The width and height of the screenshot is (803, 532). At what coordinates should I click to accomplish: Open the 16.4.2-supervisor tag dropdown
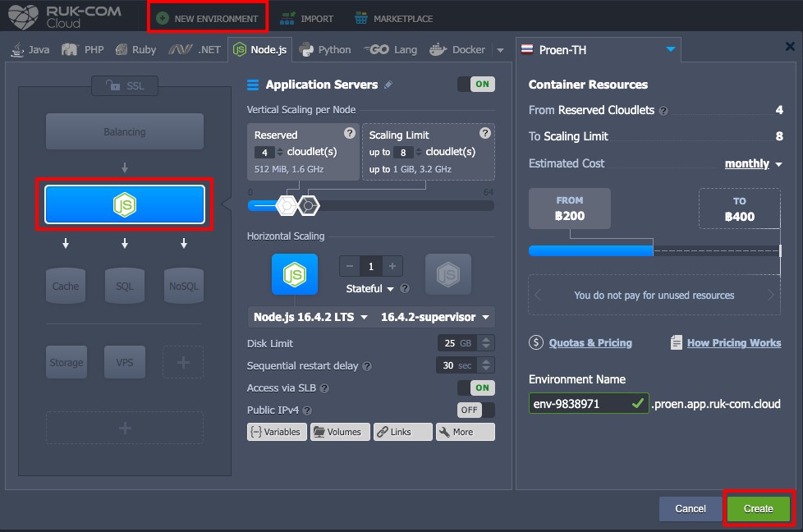[x=434, y=317]
